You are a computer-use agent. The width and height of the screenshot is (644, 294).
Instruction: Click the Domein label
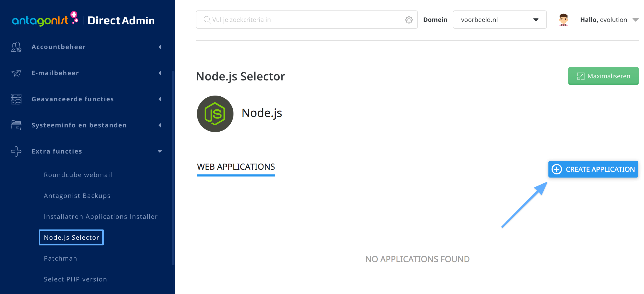(x=435, y=20)
